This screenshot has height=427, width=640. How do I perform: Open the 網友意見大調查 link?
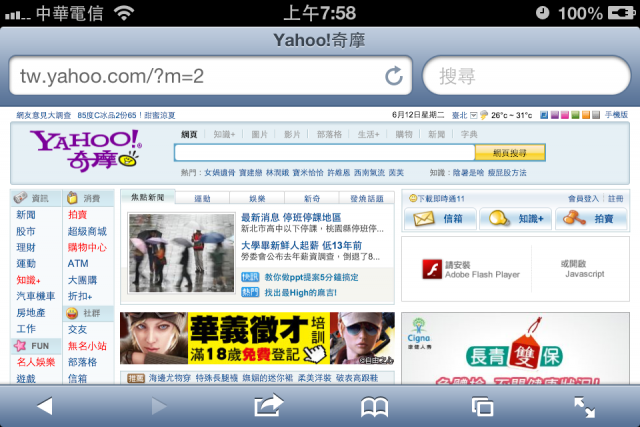point(44,115)
